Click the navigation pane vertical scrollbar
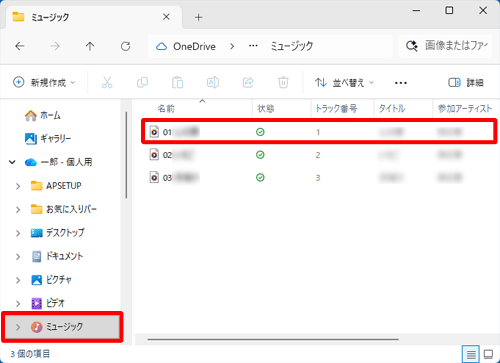Image resolution: width=500 pixels, height=363 pixels. [x=126, y=155]
